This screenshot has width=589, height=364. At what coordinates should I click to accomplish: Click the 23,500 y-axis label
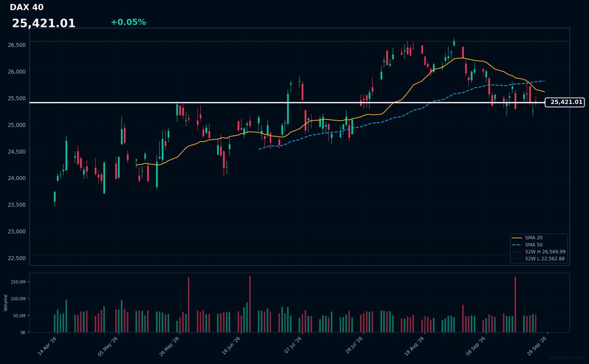(17, 205)
